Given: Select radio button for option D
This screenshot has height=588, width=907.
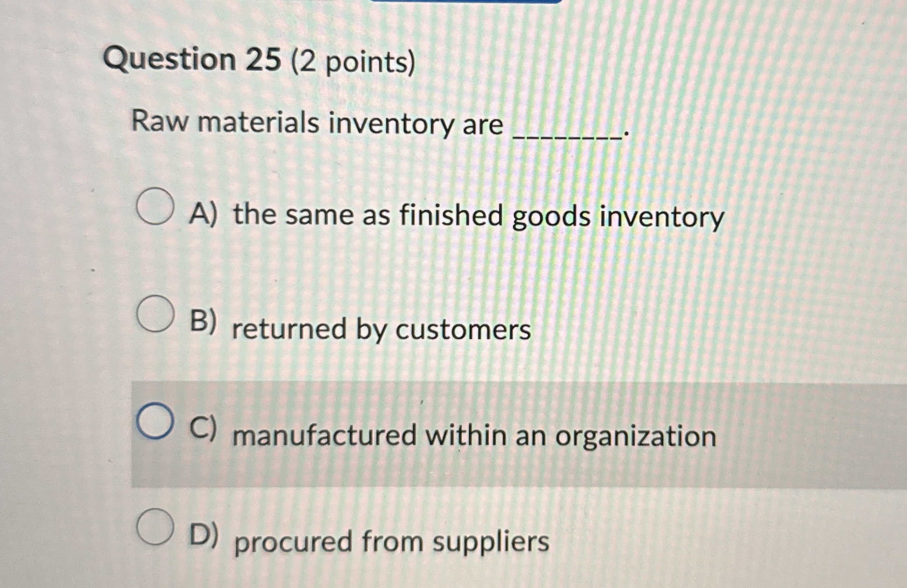Looking at the screenshot, I should tap(155, 526).
